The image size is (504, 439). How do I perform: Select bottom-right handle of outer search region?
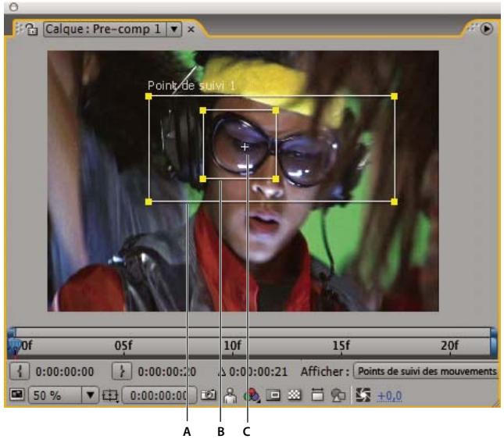395,202
